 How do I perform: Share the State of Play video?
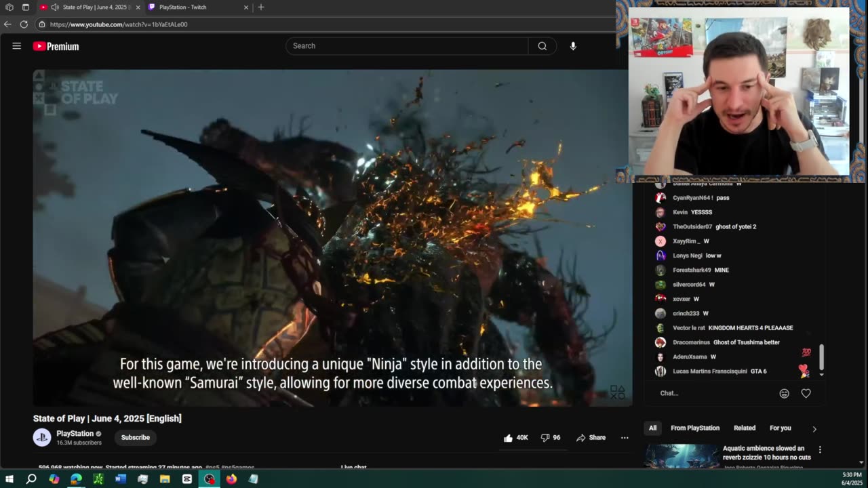(591, 438)
